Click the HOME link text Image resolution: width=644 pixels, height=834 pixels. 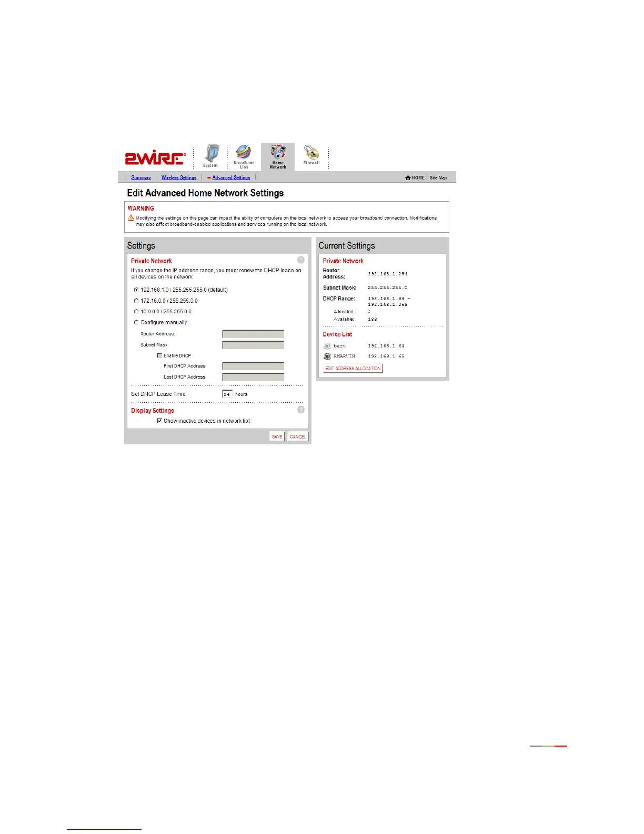click(x=418, y=178)
